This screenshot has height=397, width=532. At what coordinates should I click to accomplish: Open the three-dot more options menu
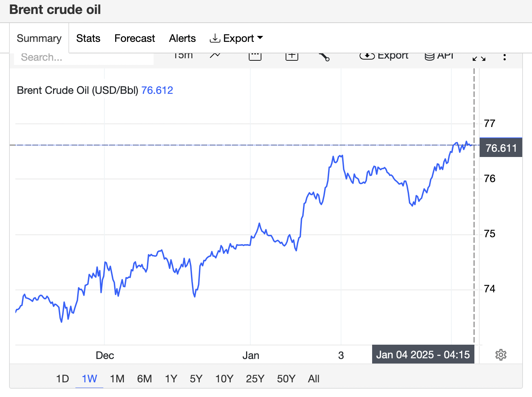point(504,57)
